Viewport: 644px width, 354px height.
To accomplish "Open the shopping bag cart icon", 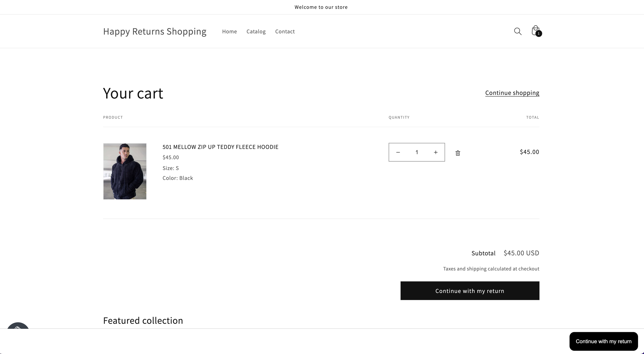I will coord(535,31).
